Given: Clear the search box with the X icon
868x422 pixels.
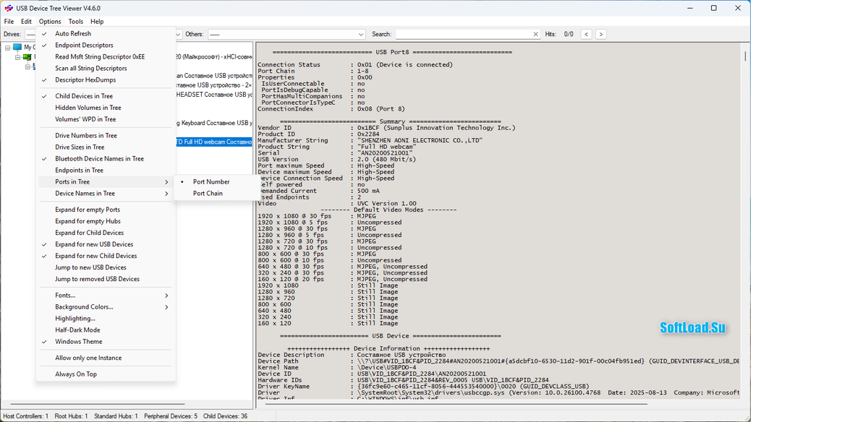Looking at the screenshot, I should (x=536, y=34).
